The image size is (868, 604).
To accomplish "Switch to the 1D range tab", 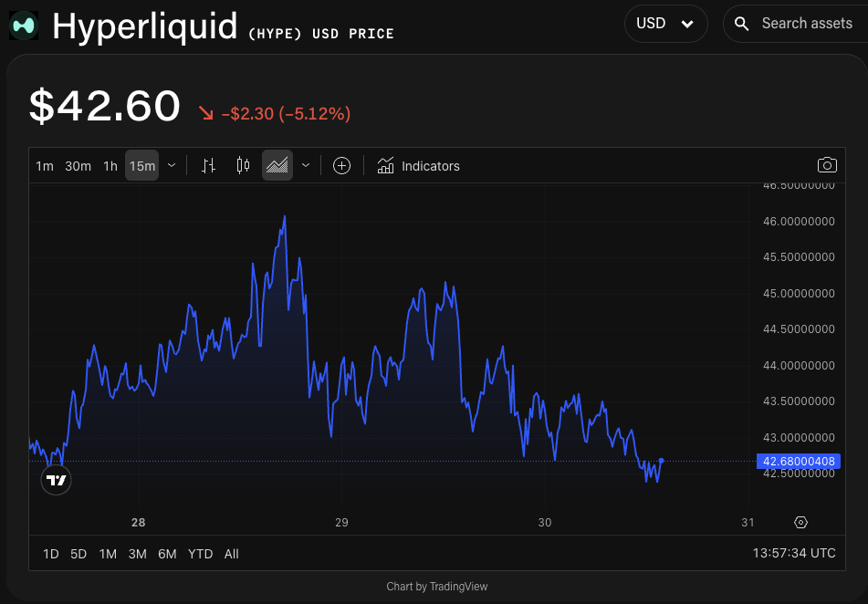I will coord(50,554).
